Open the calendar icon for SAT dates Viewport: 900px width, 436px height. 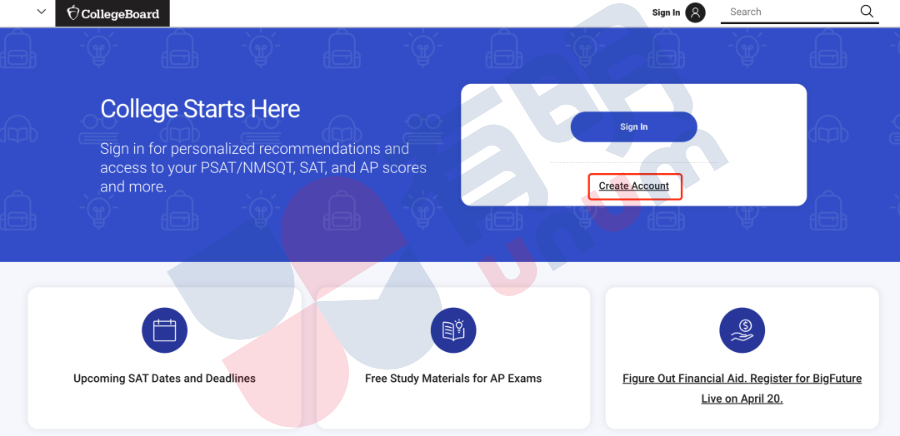click(x=165, y=330)
